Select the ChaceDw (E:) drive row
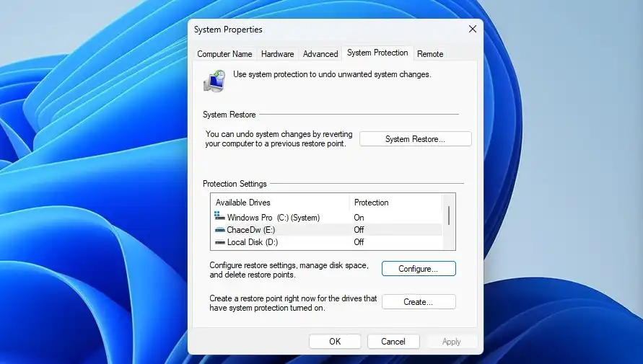643x364 pixels. tap(326, 230)
